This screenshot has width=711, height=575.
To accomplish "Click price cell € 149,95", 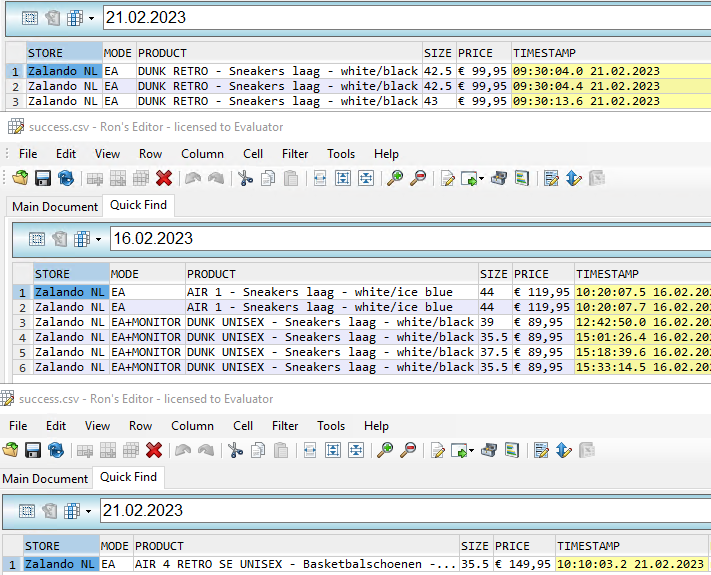I will pyautogui.click(x=524, y=564).
